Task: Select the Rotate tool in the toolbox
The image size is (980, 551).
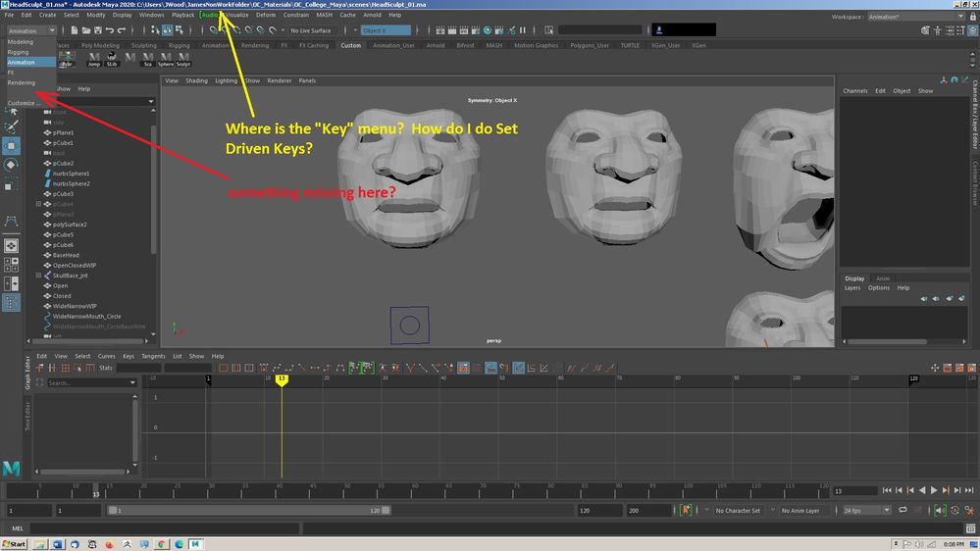Action: 11,165
